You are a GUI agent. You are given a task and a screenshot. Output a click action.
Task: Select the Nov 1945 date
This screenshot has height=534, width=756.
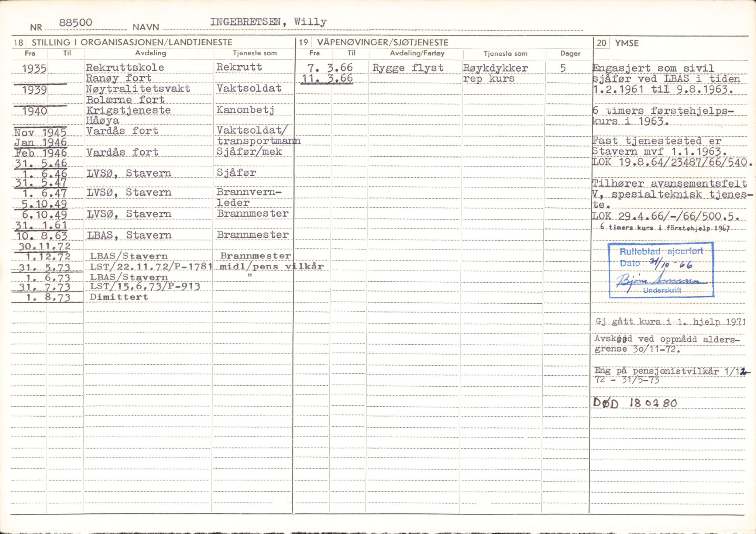[41, 132]
